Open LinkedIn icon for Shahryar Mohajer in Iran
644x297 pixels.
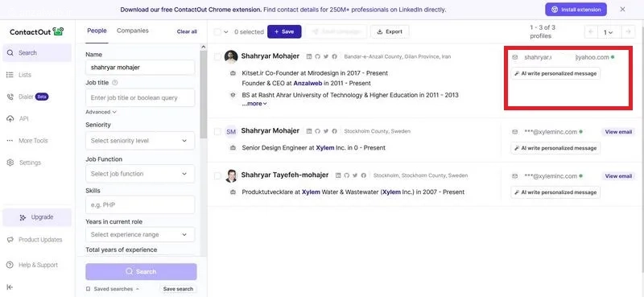[309, 56]
